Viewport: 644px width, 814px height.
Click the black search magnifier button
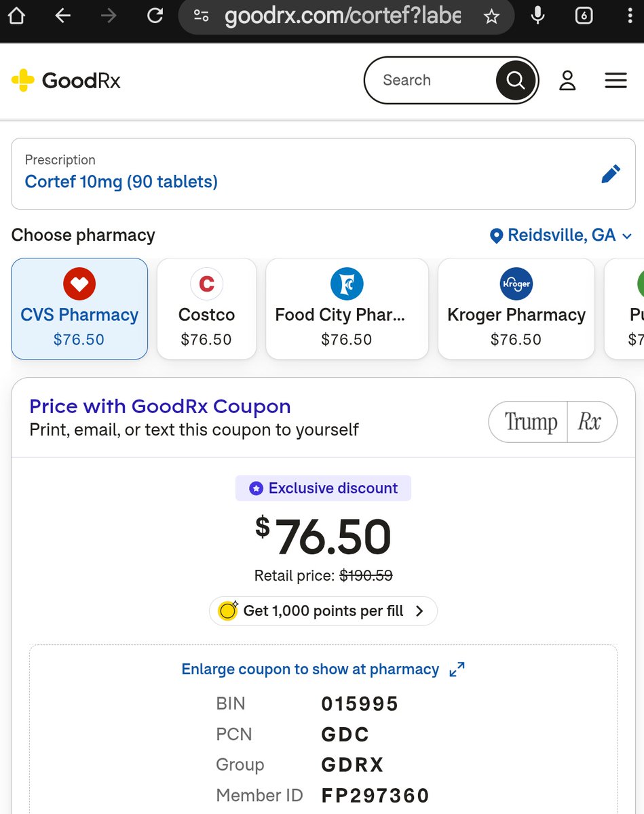point(516,80)
